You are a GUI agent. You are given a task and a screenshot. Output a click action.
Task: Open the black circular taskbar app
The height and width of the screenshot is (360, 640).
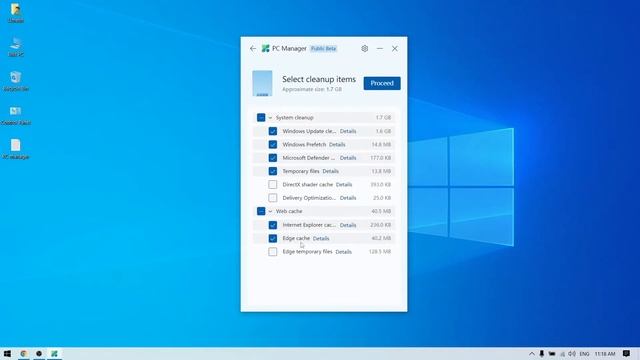tap(39, 353)
